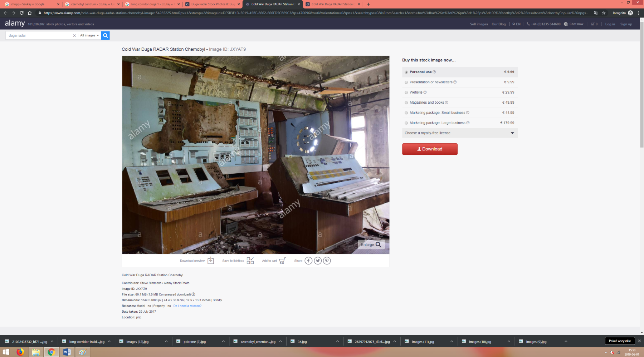Expand options for long-corridor-insid download
The width and height of the screenshot is (644, 357).
109,341
